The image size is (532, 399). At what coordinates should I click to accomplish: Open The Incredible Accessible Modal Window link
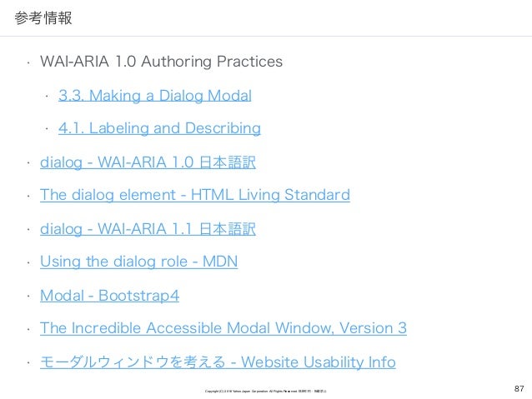(223, 328)
